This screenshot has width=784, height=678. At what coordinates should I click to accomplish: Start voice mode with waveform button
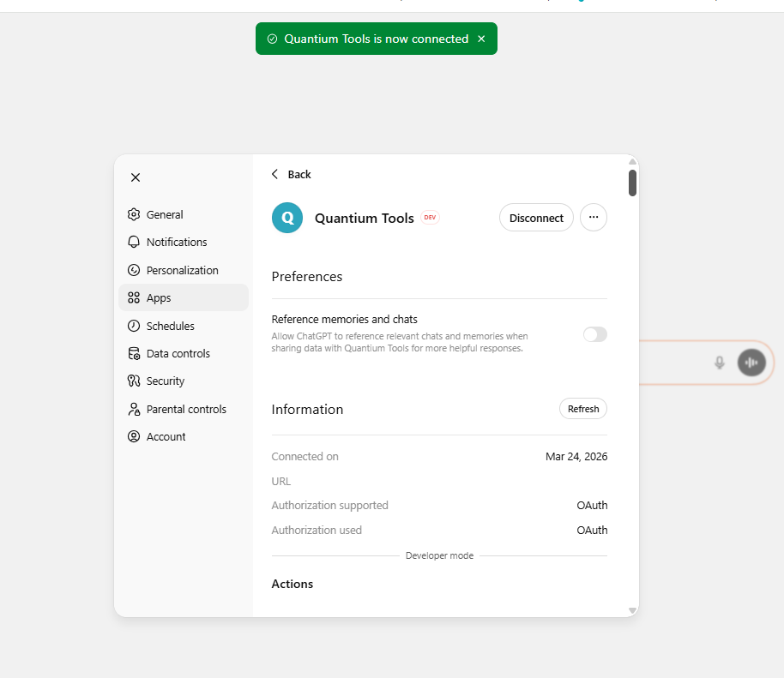[x=751, y=363]
